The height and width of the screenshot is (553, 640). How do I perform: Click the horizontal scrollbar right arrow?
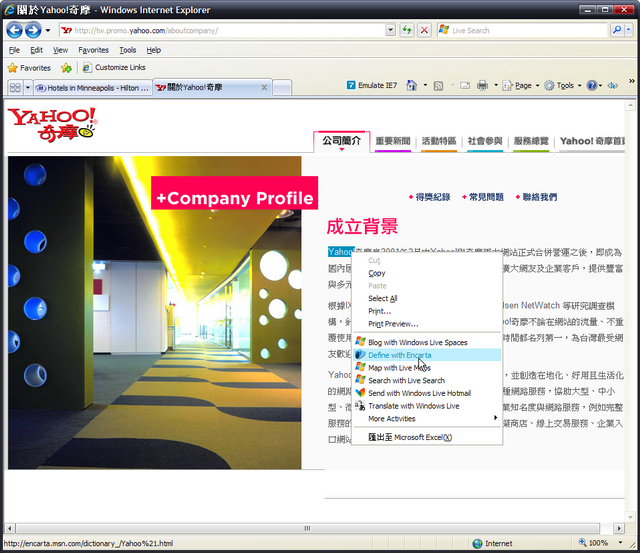coord(620,528)
